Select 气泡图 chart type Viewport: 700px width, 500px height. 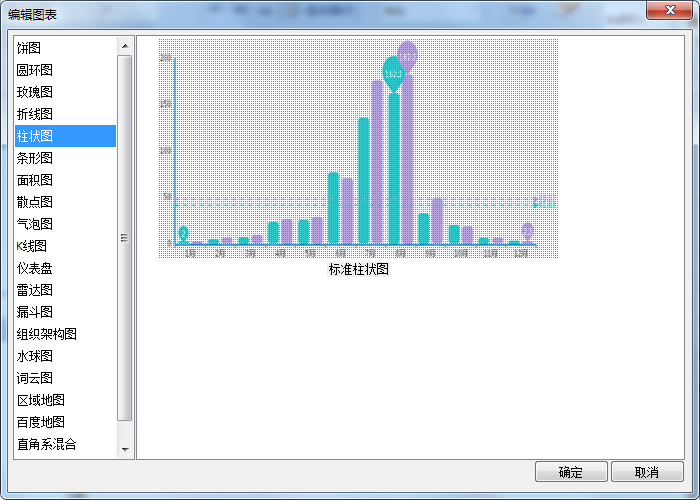[x=36, y=224]
